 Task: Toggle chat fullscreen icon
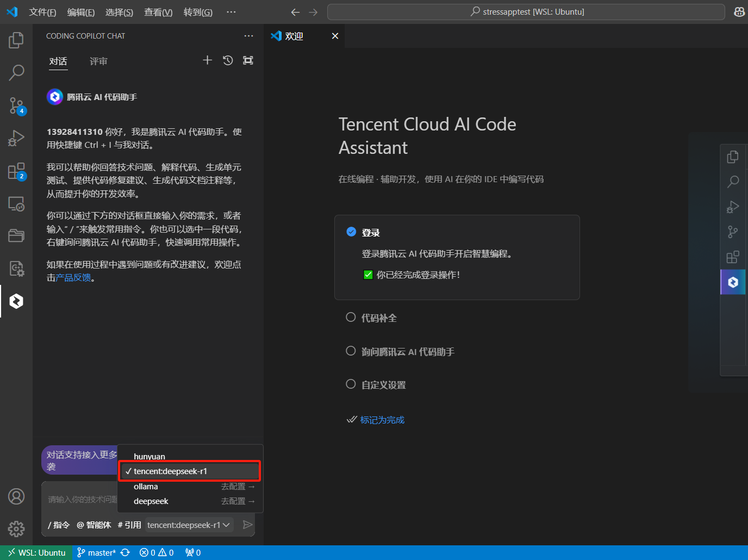point(248,60)
